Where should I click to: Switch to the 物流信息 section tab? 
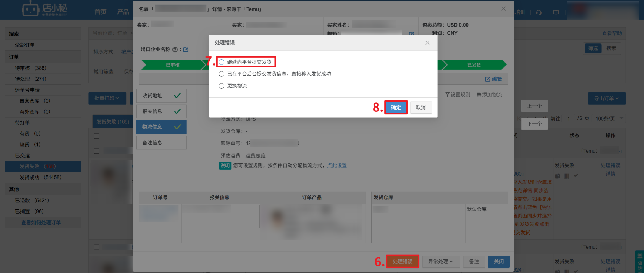161,127
